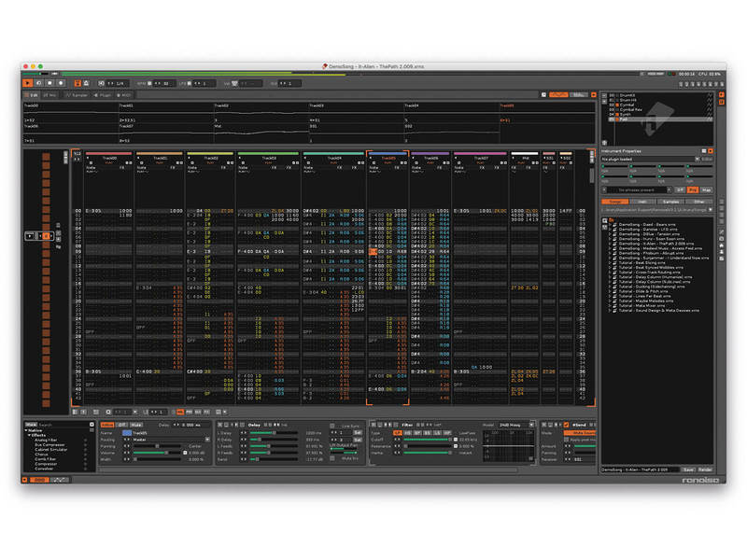Toggle the metronome icon
This screenshot has width=747, height=560.
(x=85, y=83)
